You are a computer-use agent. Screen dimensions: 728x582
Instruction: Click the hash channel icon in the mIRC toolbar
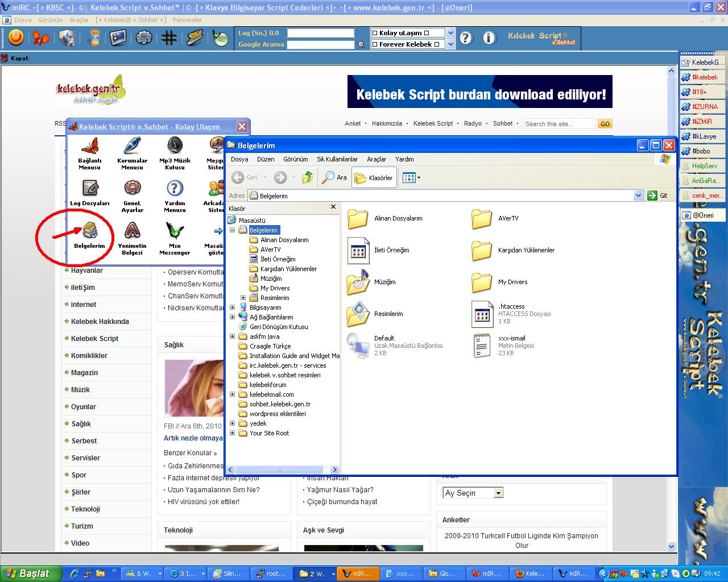point(169,38)
